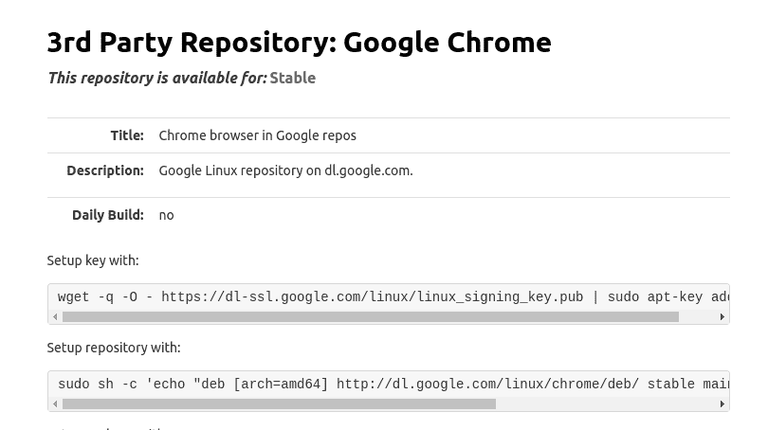
Task: Click the right scroll arrow of the wget code box
Action: pyautogui.click(x=722, y=317)
